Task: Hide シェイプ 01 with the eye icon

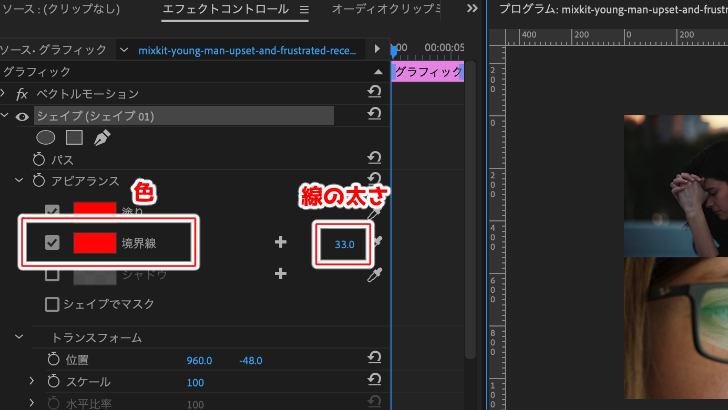Action: pos(22,117)
